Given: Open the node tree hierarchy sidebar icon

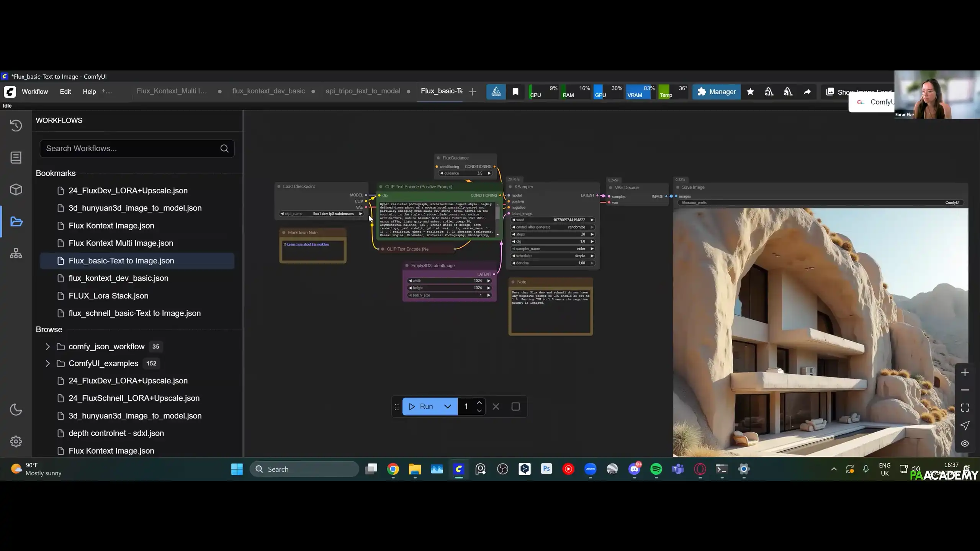Looking at the screenshot, I should coord(16,253).
